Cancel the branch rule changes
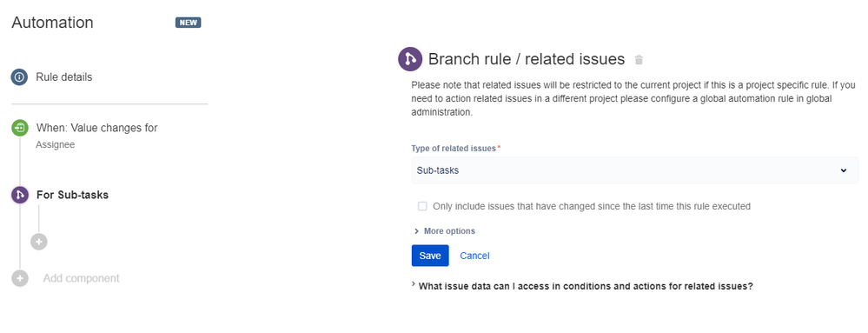The width and height of the screenshot is (868, 333). tap(474, 256)
